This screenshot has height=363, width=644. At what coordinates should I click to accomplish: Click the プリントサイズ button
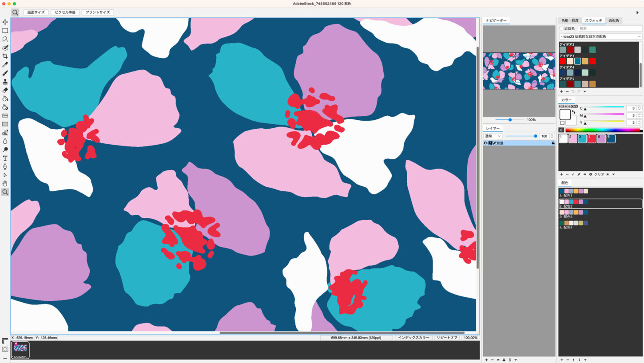98,12
